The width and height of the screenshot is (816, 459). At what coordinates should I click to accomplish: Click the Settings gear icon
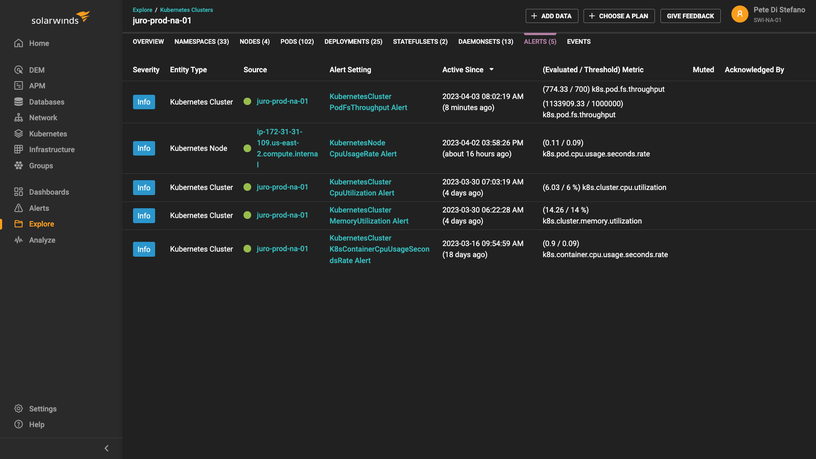tap(19, 409)
